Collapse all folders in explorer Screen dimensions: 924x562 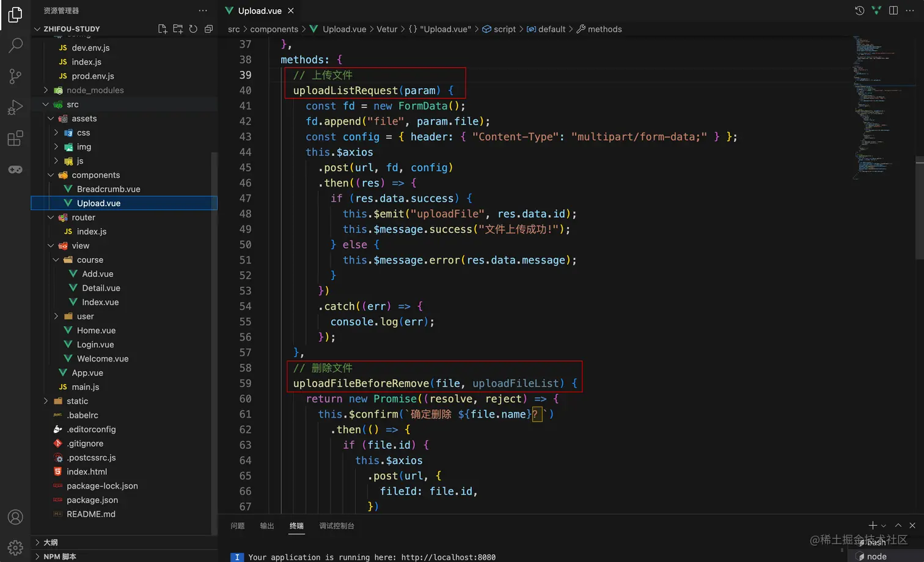208,29
